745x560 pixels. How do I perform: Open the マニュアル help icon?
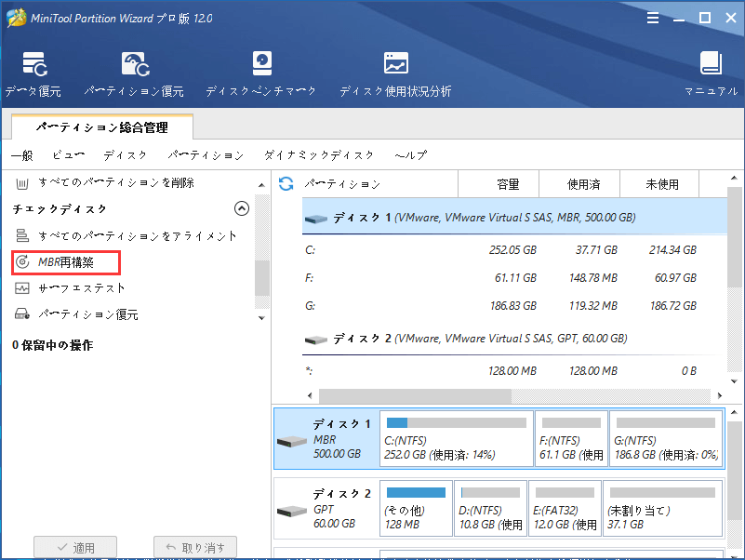[711, 70]
